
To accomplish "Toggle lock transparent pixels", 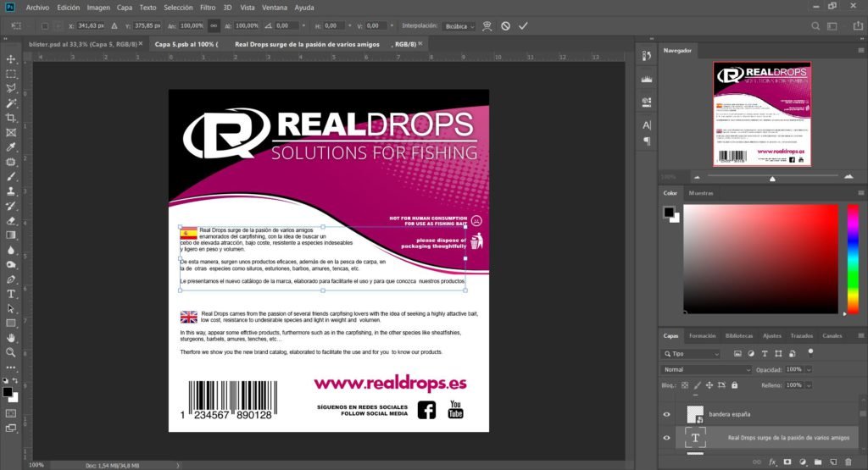I will point(685,385).
